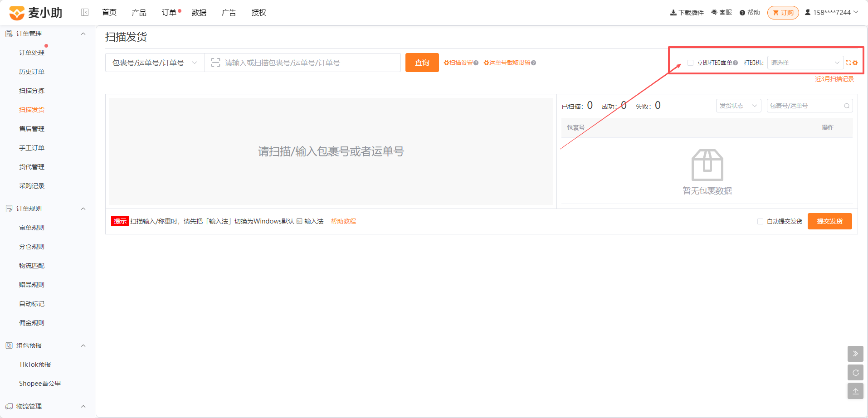
Task: Open TikTok预报 in sidebar
Action: point(35,365)
